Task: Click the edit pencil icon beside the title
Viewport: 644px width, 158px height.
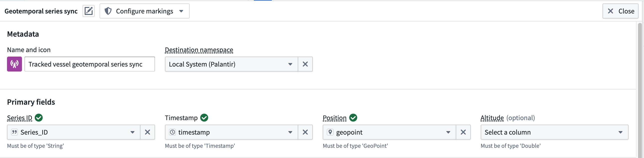Action: [89, 11]
